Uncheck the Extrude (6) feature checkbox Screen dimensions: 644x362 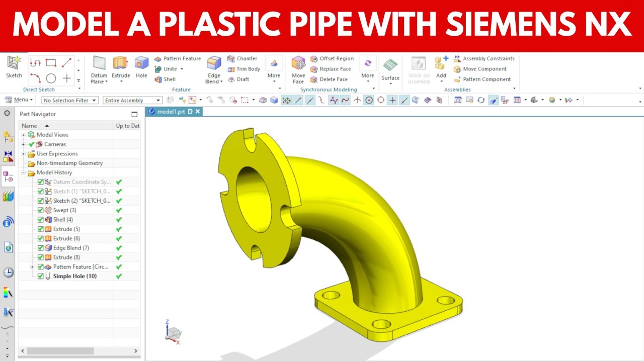coord(41,238)
